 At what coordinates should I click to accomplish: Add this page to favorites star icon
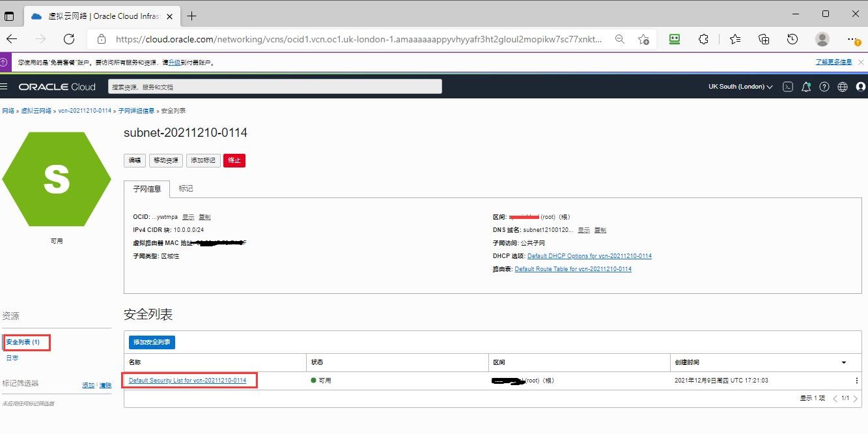[643, 39]
